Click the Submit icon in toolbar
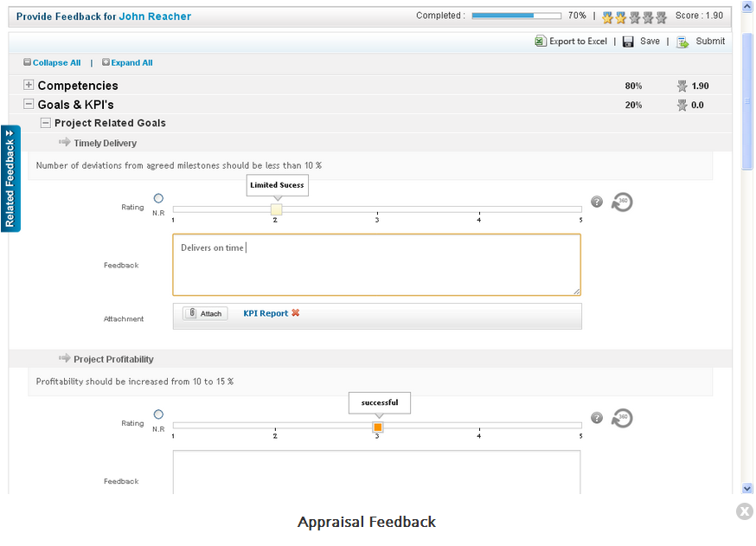 pyautogui.click(x=682, y=42)
